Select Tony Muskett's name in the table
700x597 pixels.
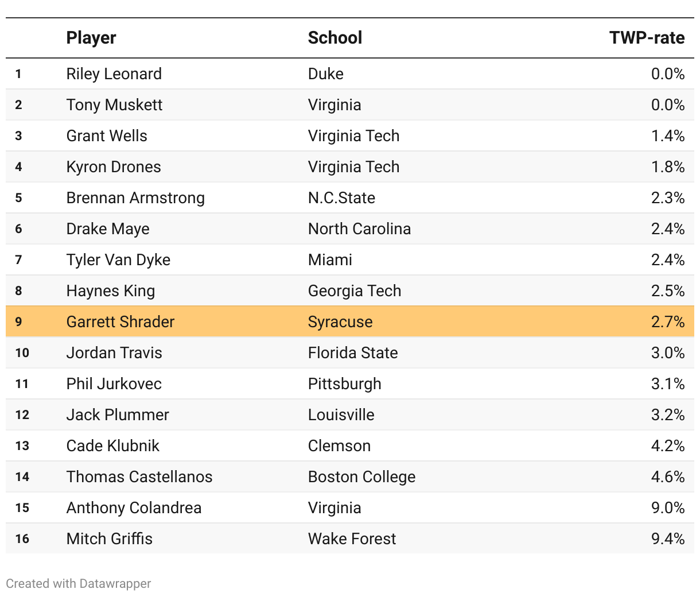point(114,105)
